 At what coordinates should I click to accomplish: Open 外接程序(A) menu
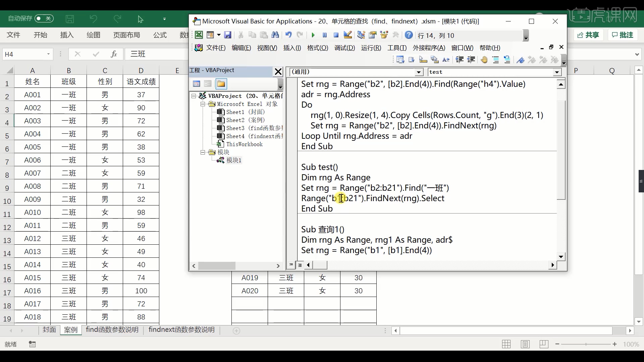(429, 48)
